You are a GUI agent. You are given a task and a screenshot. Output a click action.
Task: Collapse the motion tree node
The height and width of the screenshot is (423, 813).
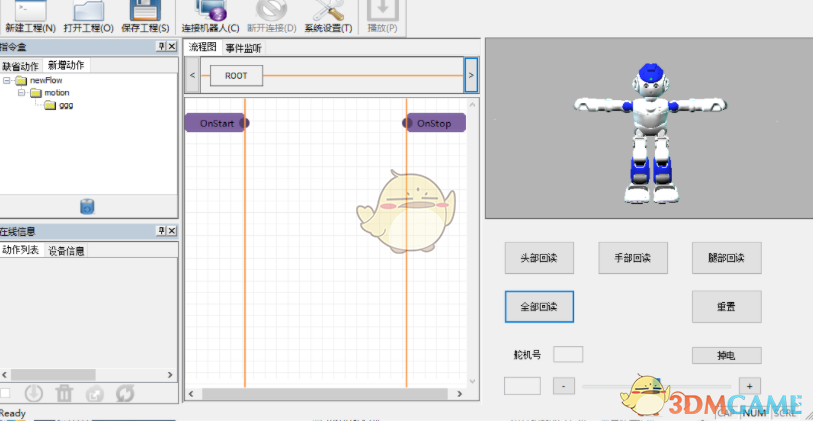click(21, 93)
